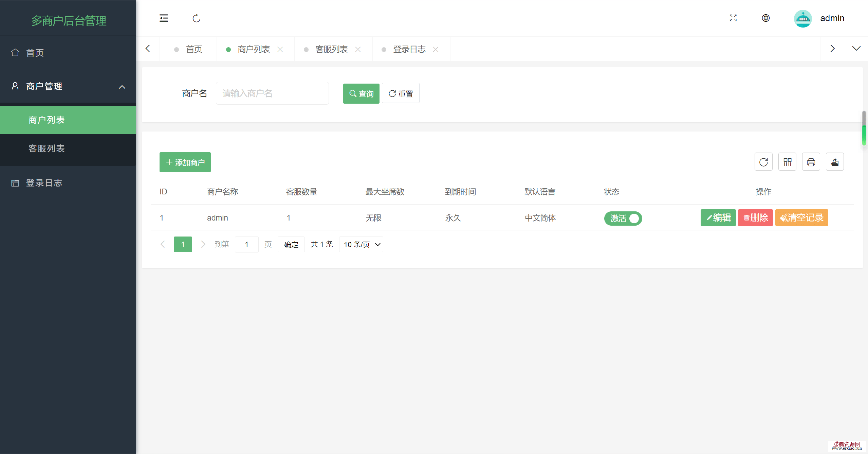Click the 多商户后台管理 logo title
This screenshot has width=868, height=454.
(x=69, y=21)
